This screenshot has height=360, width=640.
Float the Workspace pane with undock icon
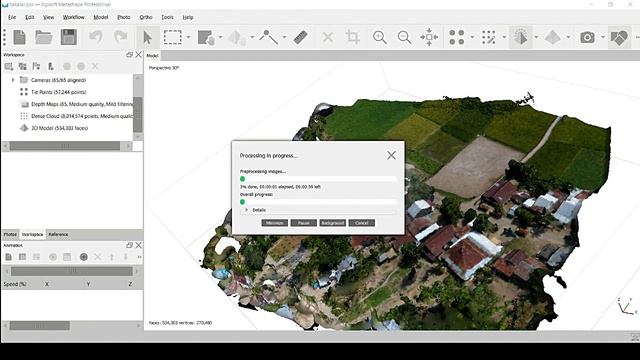coord(130,55)
